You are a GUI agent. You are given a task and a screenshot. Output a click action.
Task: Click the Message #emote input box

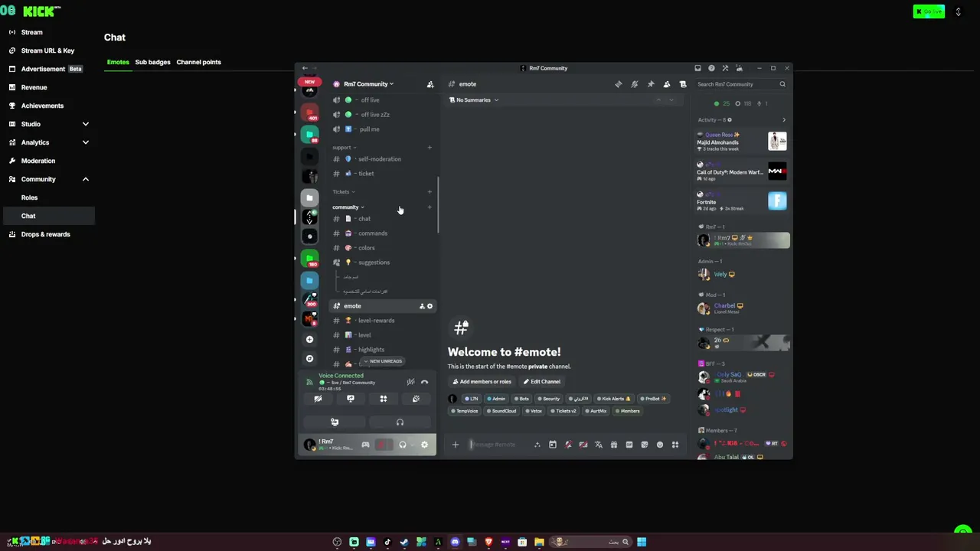499,445
